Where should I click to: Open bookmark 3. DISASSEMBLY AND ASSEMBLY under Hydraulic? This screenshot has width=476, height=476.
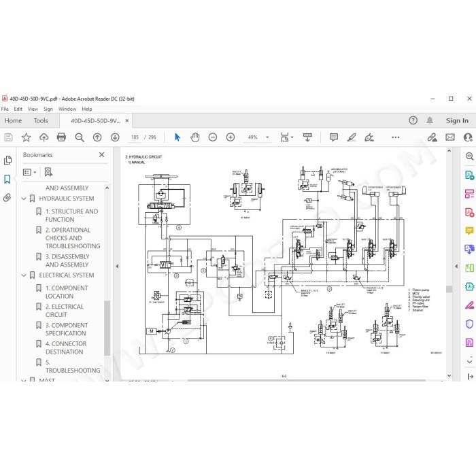click(67, 260)
